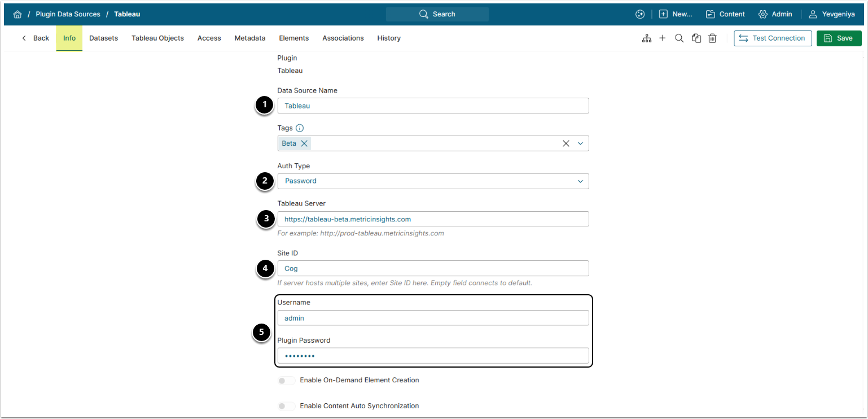This screenshot has width=868, height=419.
Task: Switch to the Datasets tab
Action: click(x=103, y=38)
